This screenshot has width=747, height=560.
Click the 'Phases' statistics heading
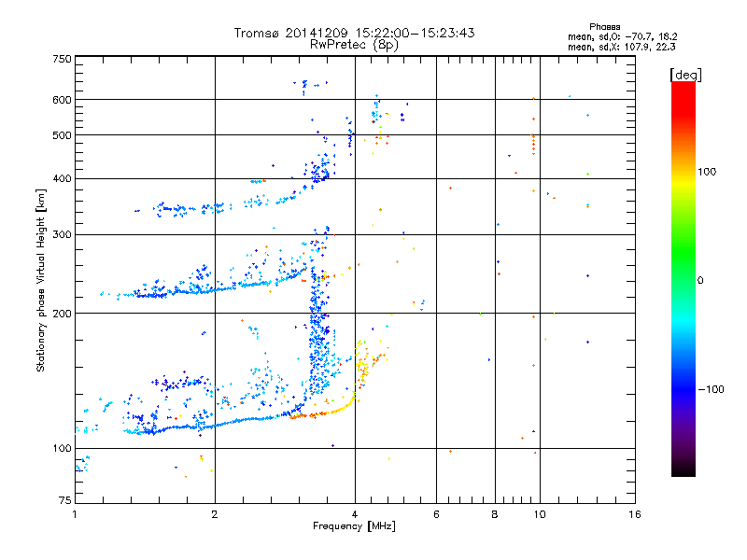[604, 27]
